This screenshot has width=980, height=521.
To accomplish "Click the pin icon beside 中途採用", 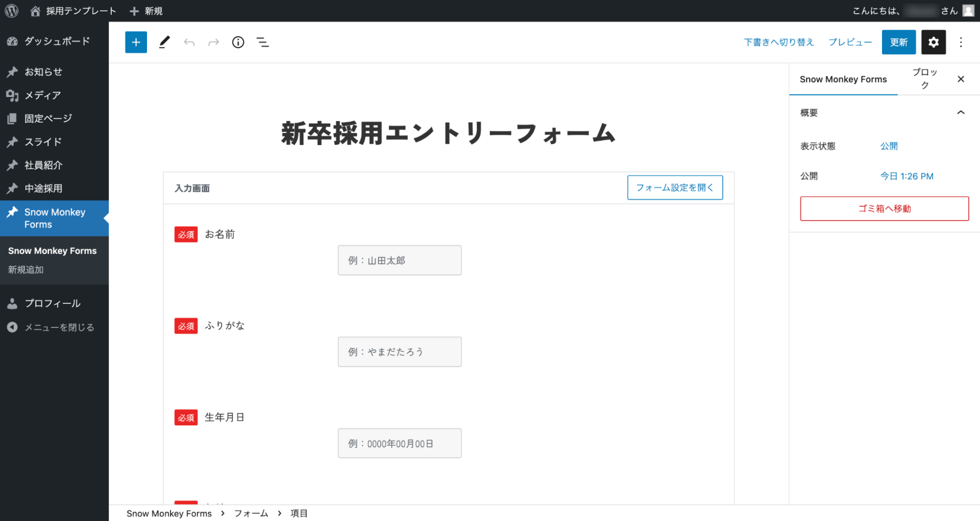I will coord(12,188).
